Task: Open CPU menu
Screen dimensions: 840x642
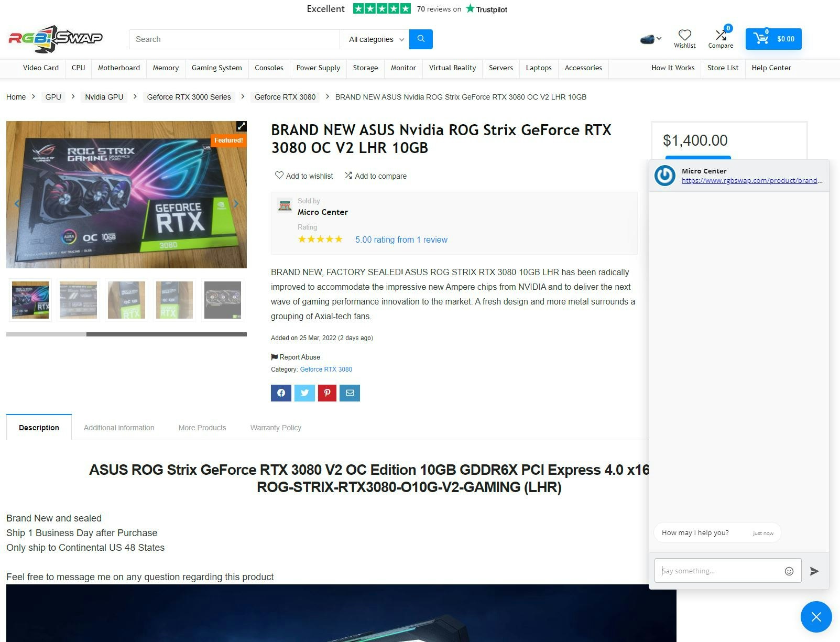Action: click(78, 68)
